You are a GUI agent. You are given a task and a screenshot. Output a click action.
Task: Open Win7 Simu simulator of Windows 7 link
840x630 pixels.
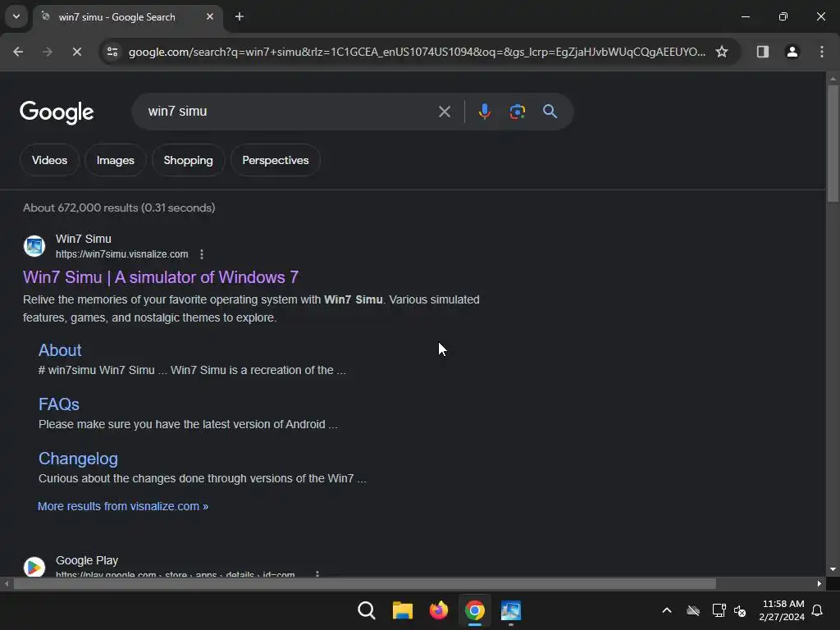(161, 277)
